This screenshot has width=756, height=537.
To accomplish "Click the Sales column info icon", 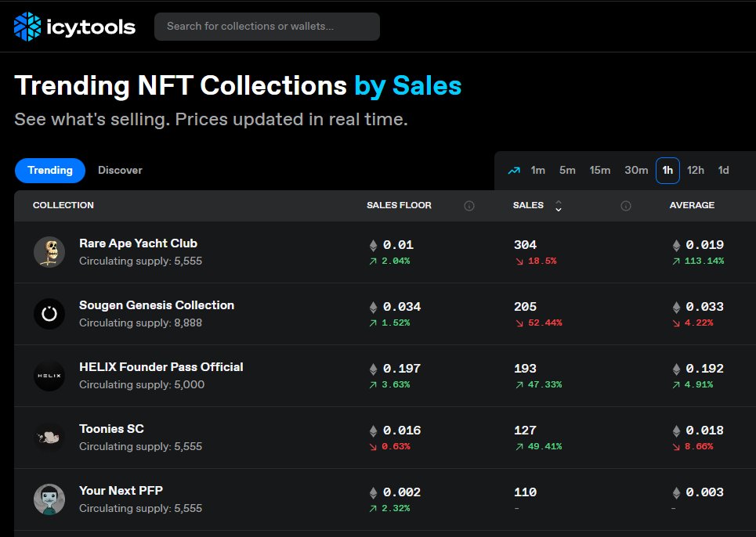I will tap(626, 206).
